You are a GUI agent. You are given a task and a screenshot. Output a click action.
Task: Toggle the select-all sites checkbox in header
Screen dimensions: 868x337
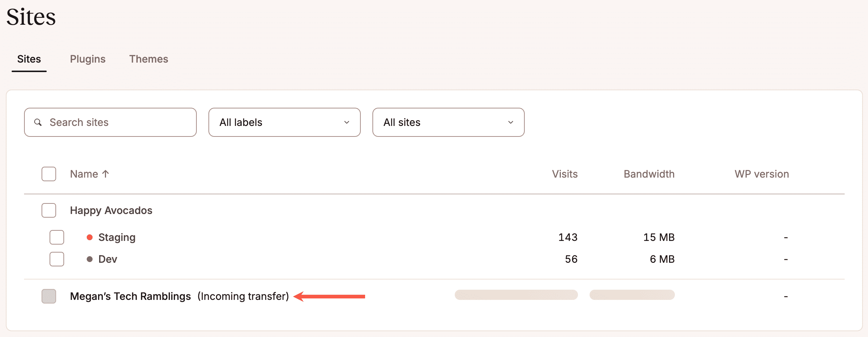coord(48,174)
